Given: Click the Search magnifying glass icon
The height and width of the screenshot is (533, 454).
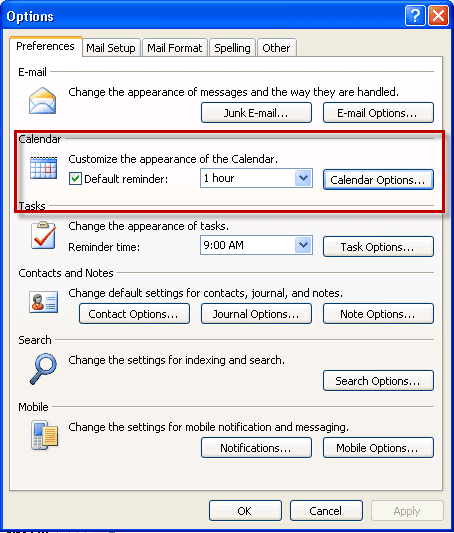Looking at the screenshot, I should [x=43, y=369].
